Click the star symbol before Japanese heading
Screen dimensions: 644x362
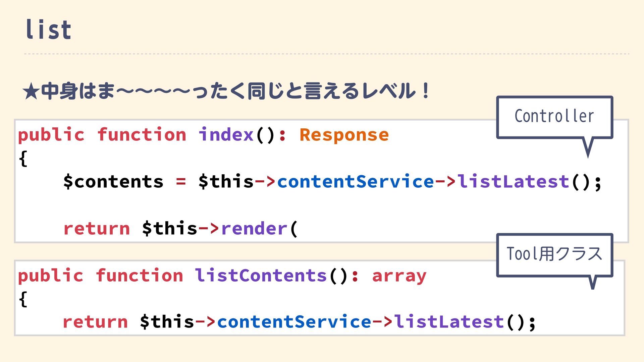31,92
